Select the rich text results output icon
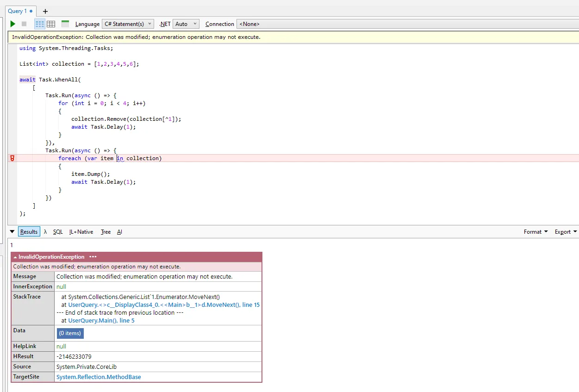Viewport: 579px width, 392px height. [x=40, y=24]
